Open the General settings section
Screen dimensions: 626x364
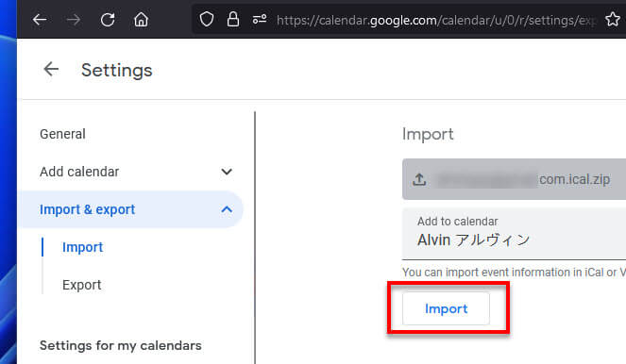point(62,134)
